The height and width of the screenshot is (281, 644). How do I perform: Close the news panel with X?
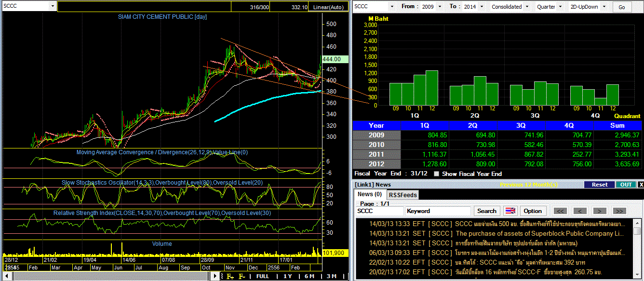point(641,185)
